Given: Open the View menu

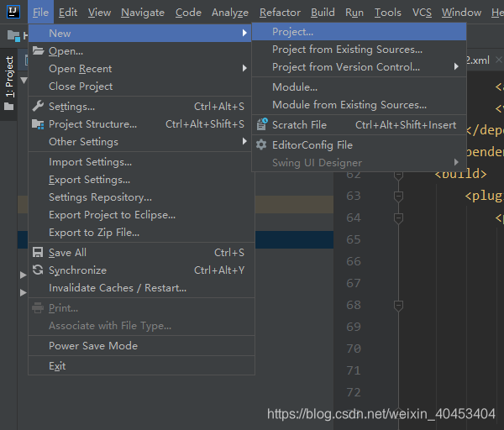Looking at the screenshot, I should tap(99, 13).
